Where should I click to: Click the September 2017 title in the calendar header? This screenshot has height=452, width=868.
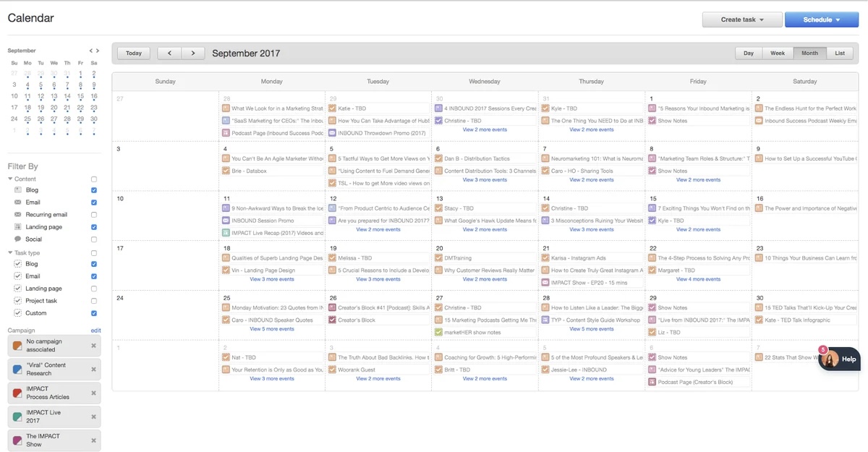[246, 53]
